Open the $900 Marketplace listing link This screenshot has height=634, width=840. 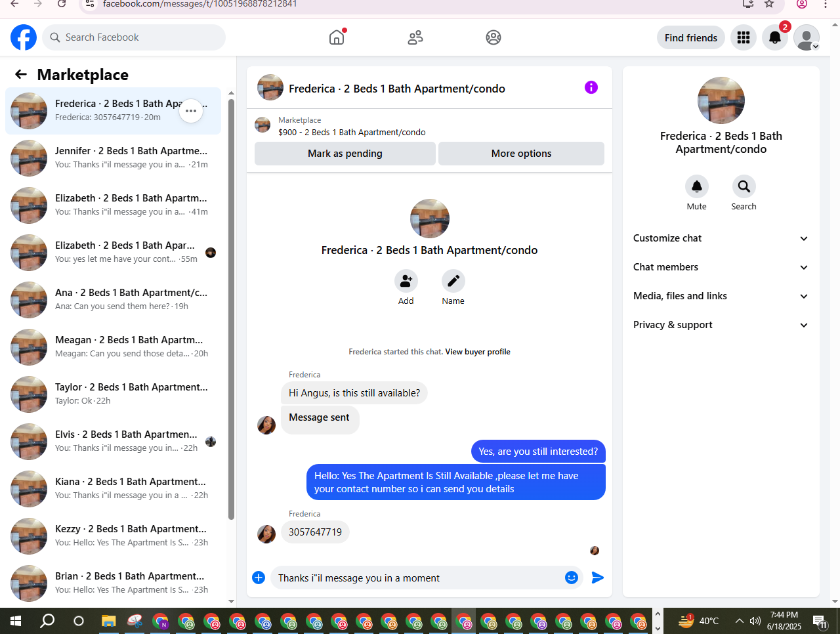pyautogui.click(x=352, y=132)
